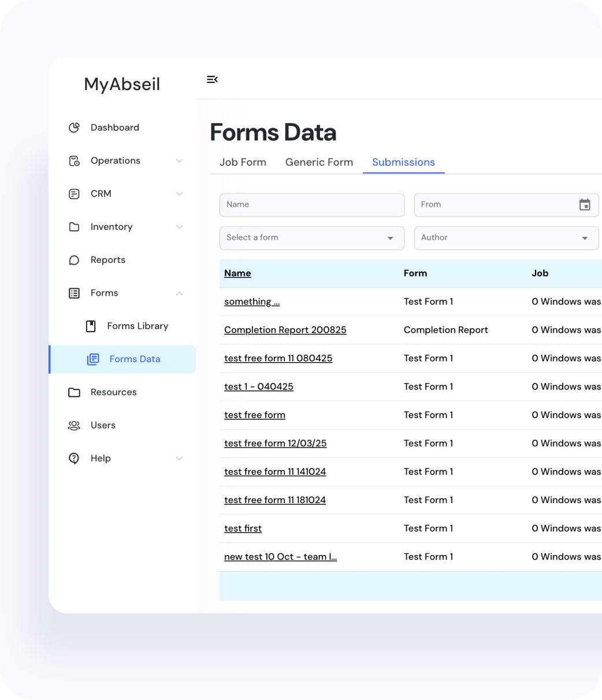This screenshot has height=700, width=602.
Task: Expand the Inventory menu chevron
Action: pyautogui.click(x=179, y=227)
